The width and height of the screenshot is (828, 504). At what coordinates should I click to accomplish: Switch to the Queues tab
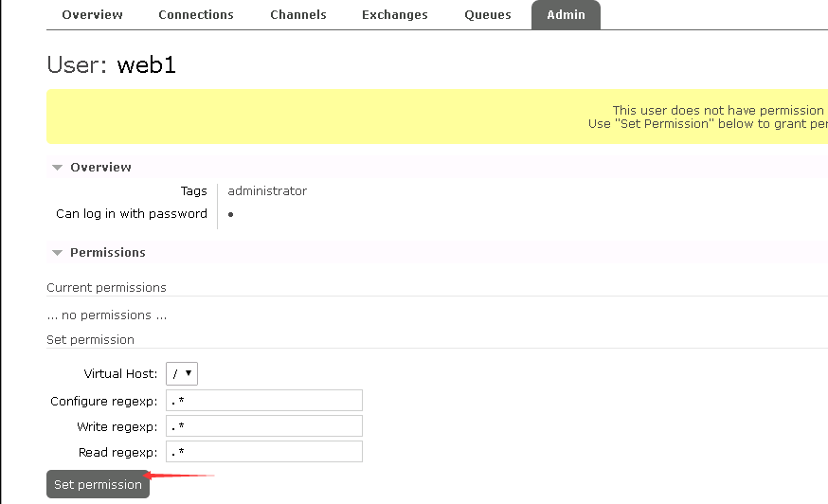tap(487, 15)
